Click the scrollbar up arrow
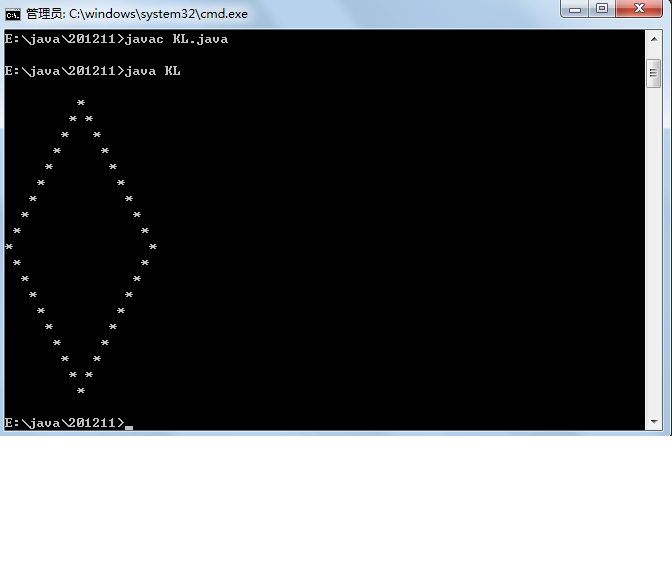 click(x=654, y=39)
